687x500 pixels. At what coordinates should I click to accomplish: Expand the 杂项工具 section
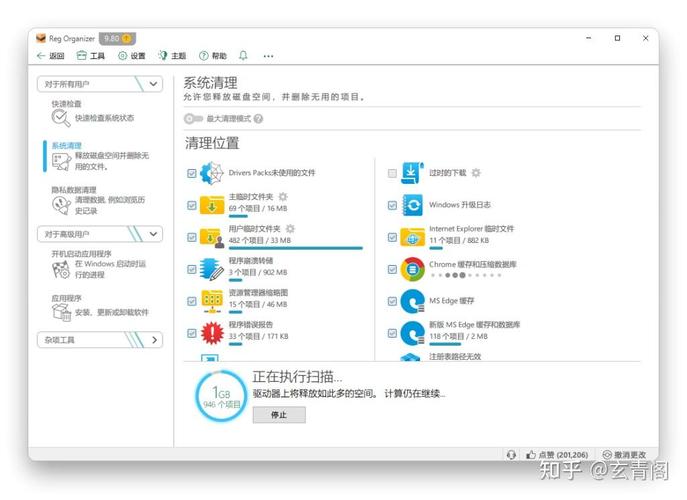click(x=100, y=340)
